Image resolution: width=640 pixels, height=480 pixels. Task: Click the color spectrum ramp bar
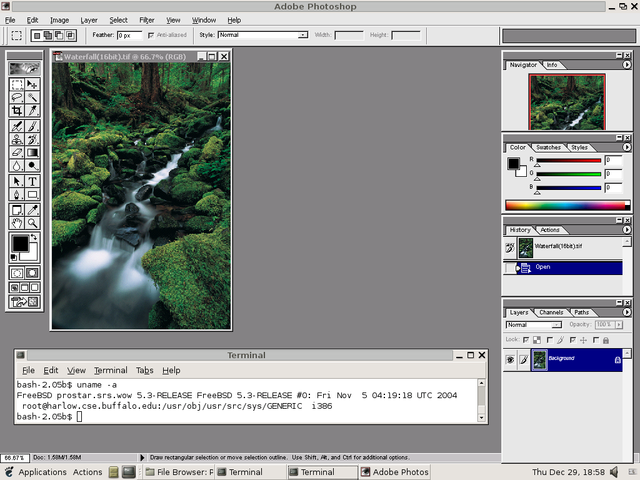pyautogui.click(x=567, y=205)
